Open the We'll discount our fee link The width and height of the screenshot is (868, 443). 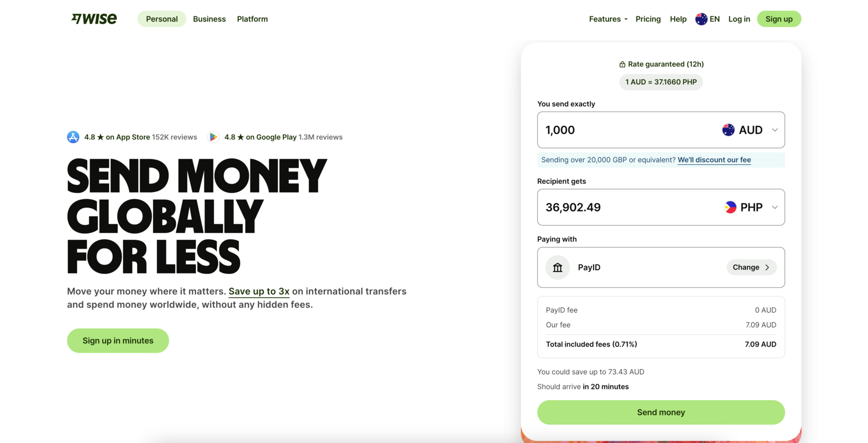click(714, 160)
